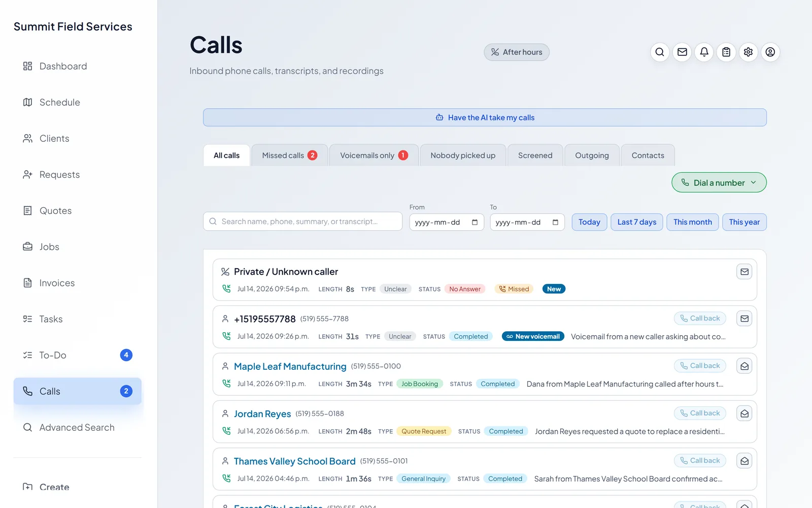Click the Quote Request type tag

coord(424,431)
